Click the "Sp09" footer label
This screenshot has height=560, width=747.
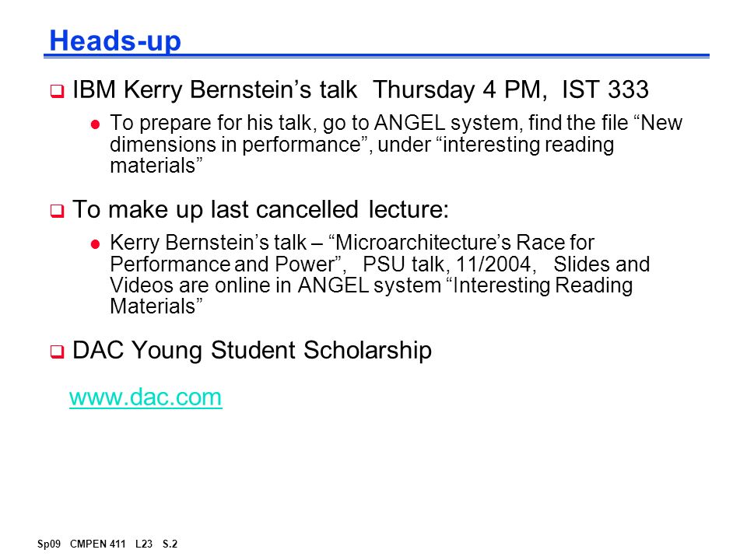(x=49, y=544)
